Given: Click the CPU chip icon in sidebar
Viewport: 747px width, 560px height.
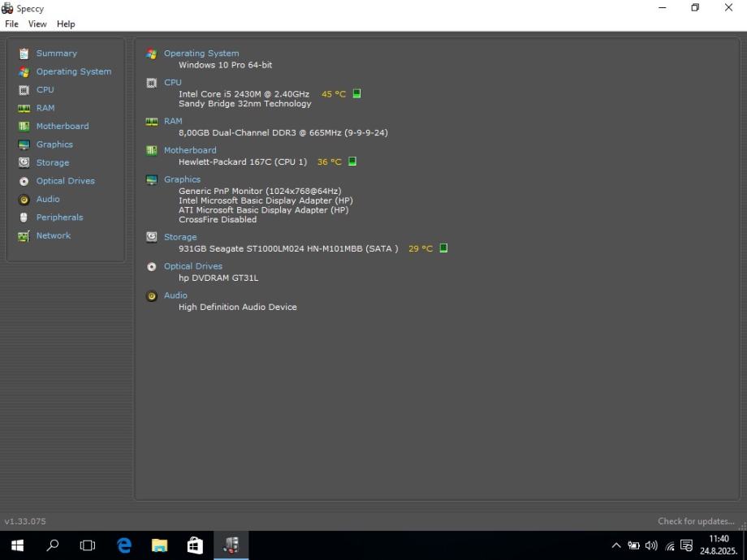Looking at the screenshot, I should pyautogui.click(x=24, y=90).
